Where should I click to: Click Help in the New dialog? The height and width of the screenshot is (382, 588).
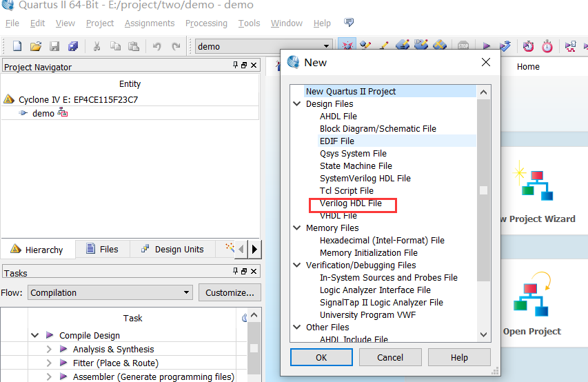tap(459, 357)
